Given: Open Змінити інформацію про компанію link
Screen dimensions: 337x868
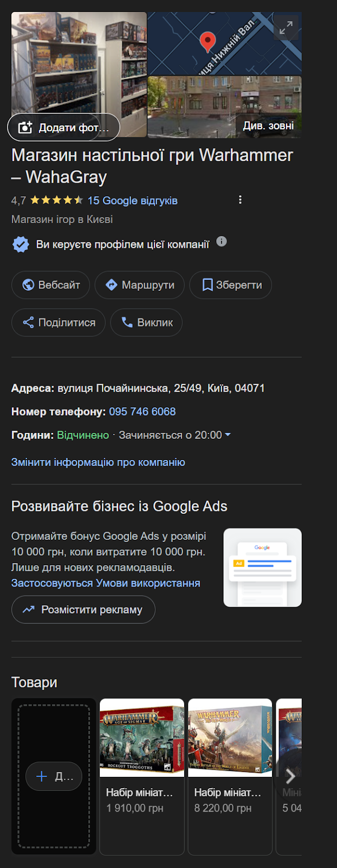Looking at the screenshot, I should click(x=98, y=462).
